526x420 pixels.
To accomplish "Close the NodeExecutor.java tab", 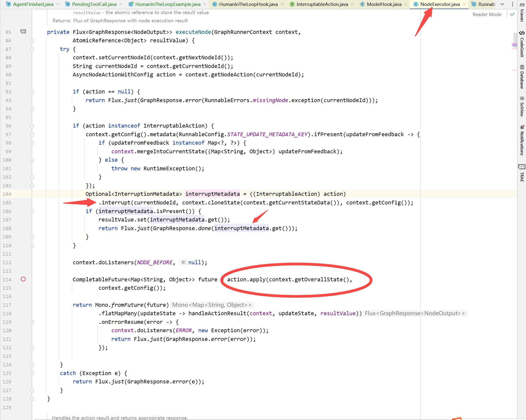I will point(464,4).
